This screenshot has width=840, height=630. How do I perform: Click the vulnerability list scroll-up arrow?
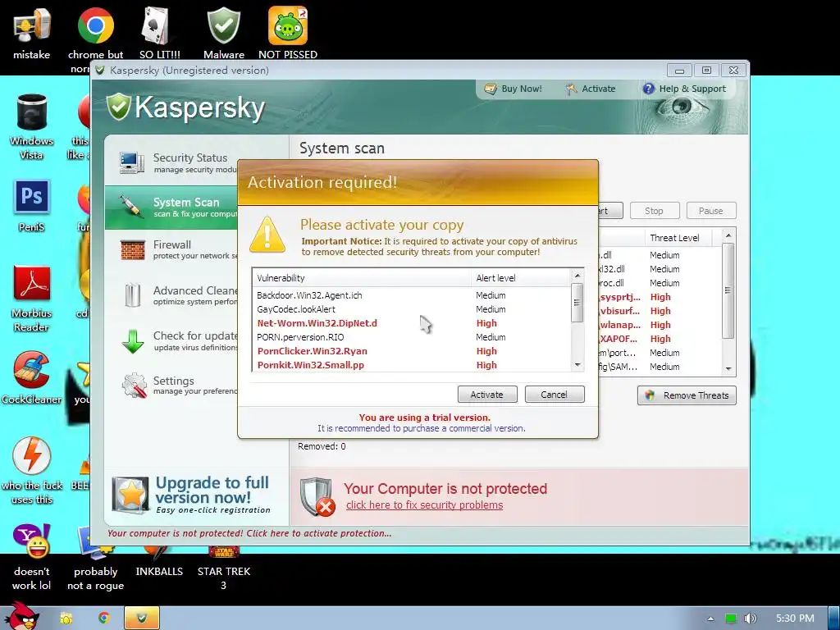click(x=577, y=276)
